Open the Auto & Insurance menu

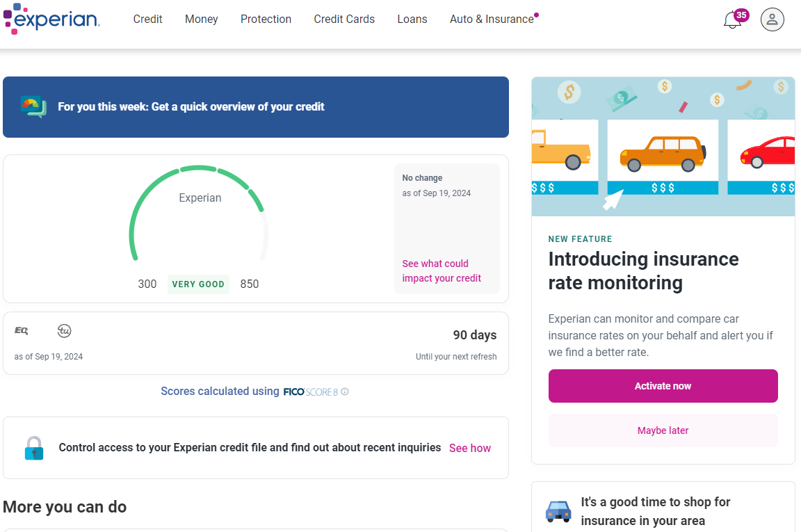[492, 19]
